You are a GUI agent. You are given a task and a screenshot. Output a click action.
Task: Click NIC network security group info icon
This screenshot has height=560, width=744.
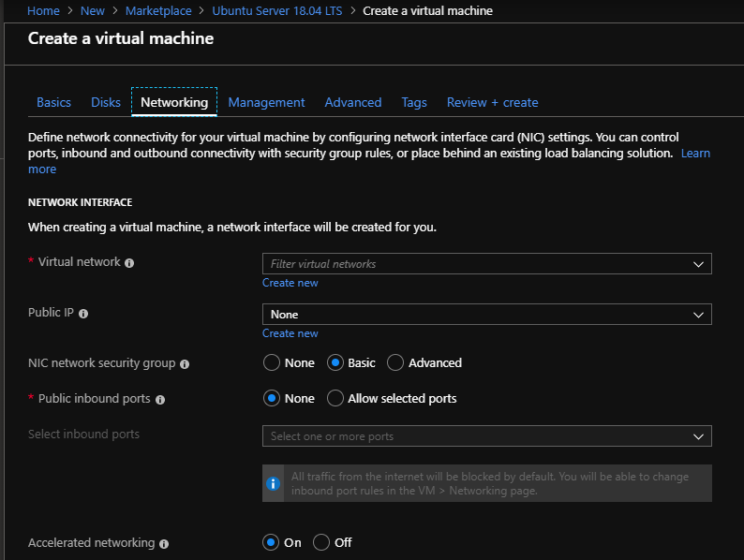click(x=185, y=363)
